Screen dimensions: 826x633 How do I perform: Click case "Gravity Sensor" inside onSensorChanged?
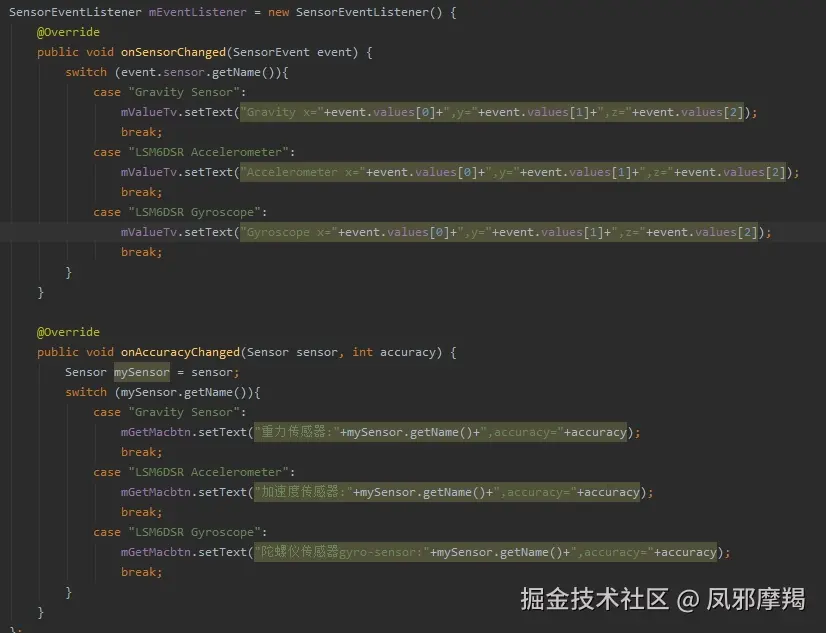170,92
